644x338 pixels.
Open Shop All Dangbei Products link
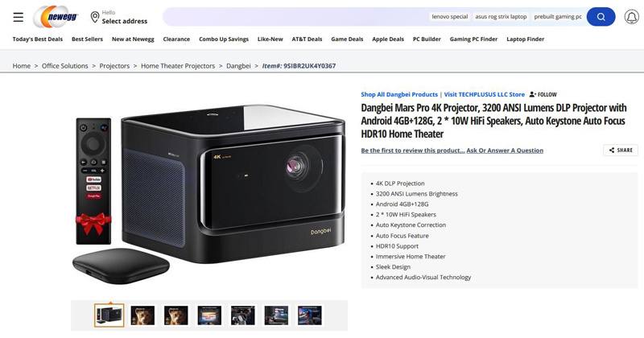[x=399, y=94]
